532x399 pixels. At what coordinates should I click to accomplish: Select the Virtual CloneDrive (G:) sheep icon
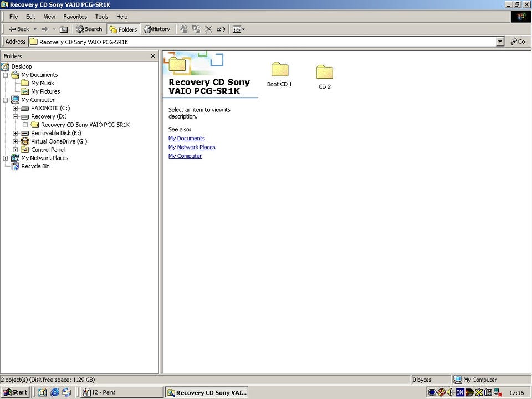coord(25,141)
